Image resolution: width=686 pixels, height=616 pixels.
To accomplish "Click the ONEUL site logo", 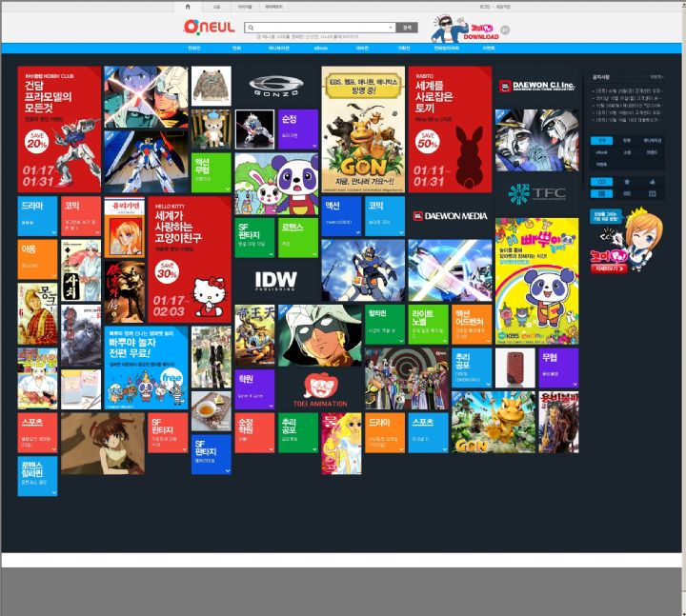I will pos(209,27).
